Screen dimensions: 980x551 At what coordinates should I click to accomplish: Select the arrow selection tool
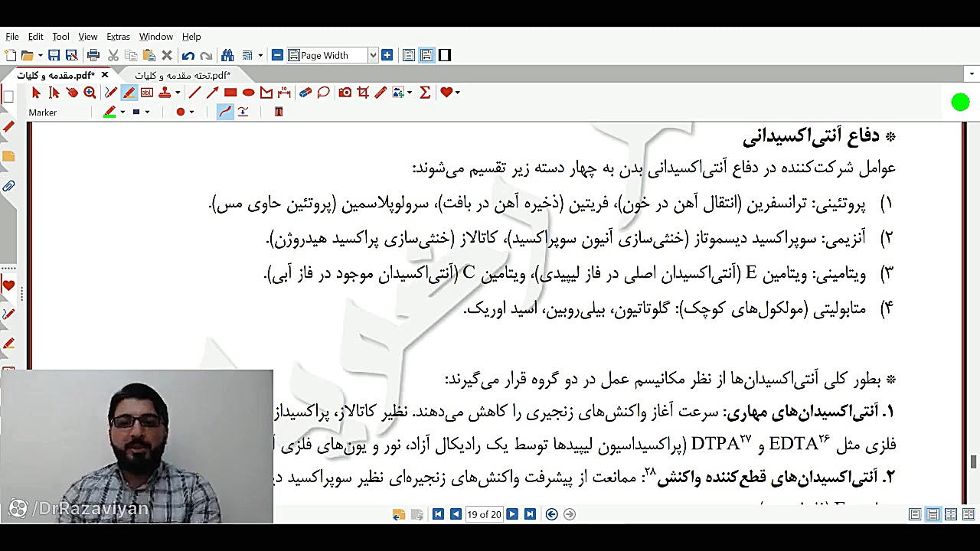point(36,93)
